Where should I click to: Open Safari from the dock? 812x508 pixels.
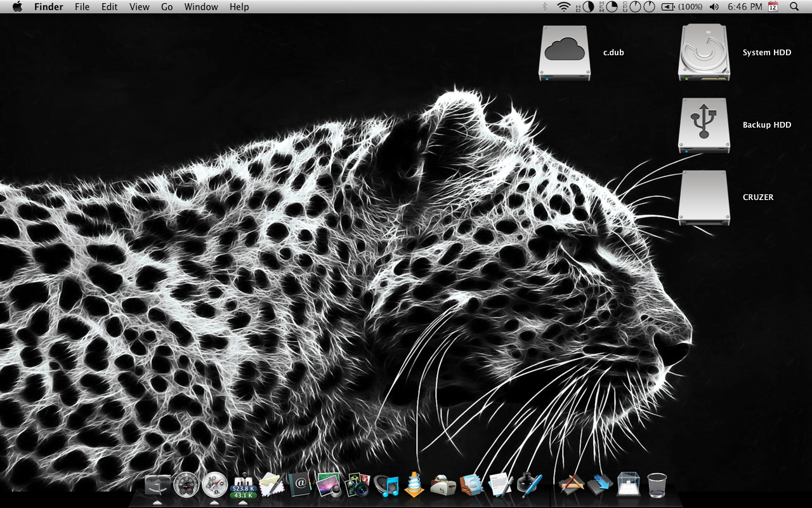pyautogui.click(x=214, y=485)
